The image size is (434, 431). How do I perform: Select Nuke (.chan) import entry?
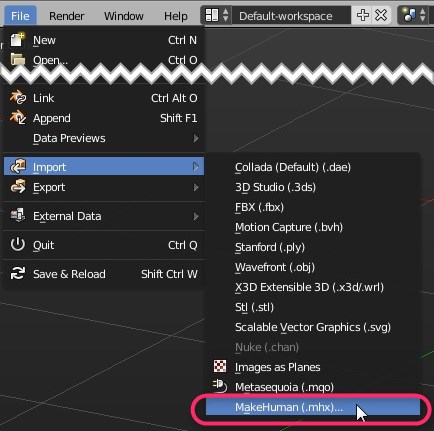coord(313,347)
